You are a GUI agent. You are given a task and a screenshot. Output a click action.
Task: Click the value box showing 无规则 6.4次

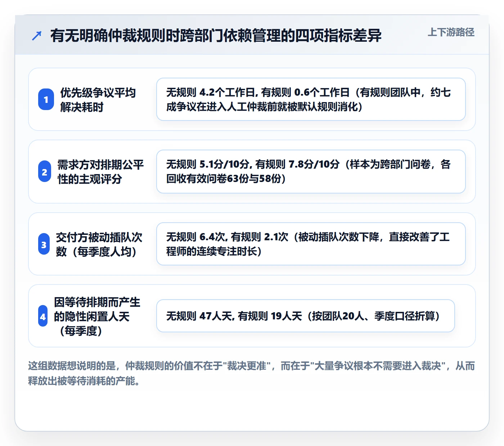pos(311,244)
